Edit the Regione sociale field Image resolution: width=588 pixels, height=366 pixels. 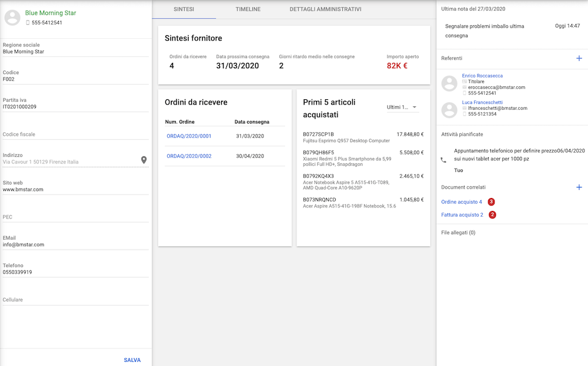coord(76,48)
